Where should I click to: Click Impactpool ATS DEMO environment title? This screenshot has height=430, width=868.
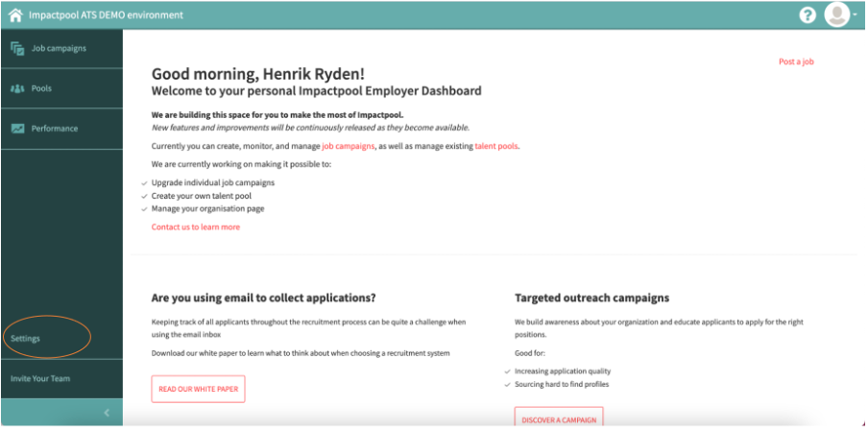click(x=106, y=15)
